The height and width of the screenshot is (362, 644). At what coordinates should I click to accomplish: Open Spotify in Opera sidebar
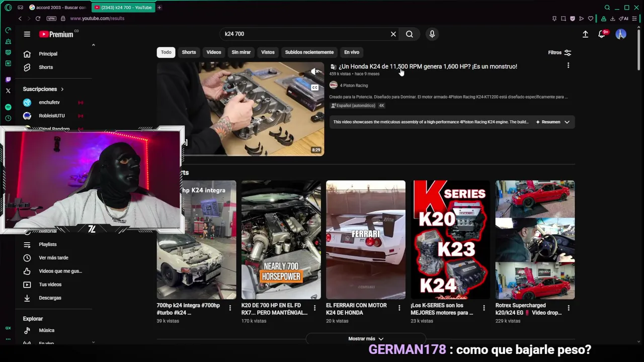coord(8,107)
